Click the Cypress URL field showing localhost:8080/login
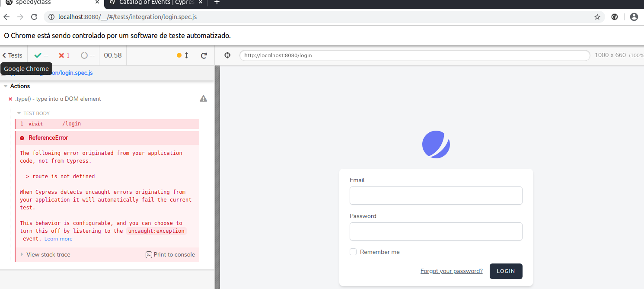The width and height of the screenshot is (644, 289). (414, 55)
